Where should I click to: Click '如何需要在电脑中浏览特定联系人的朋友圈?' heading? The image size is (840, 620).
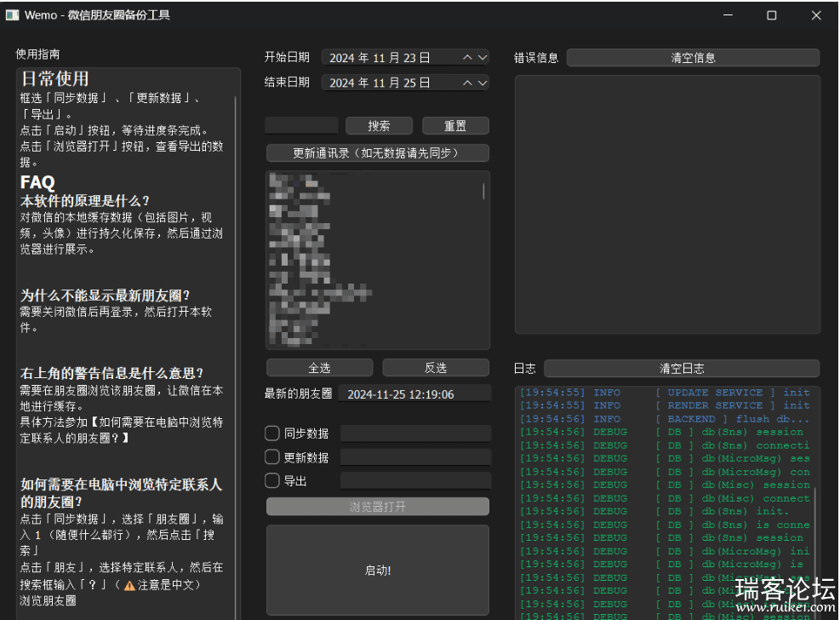click(x=121, y=493)
